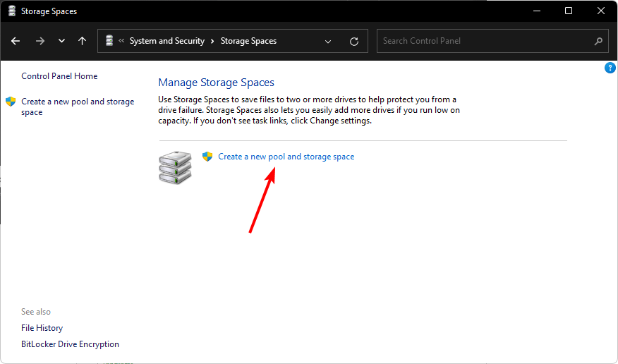
Task: Click the stacked drives icon
Action: 175,167
